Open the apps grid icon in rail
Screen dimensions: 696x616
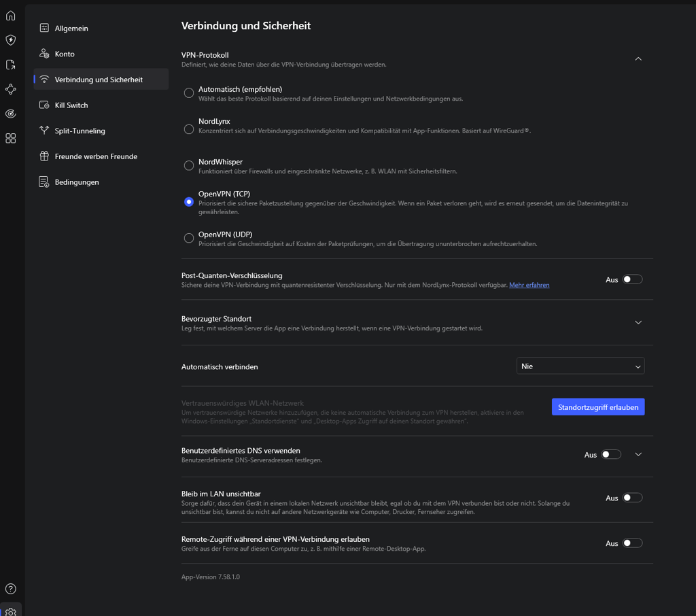point(11,139)
